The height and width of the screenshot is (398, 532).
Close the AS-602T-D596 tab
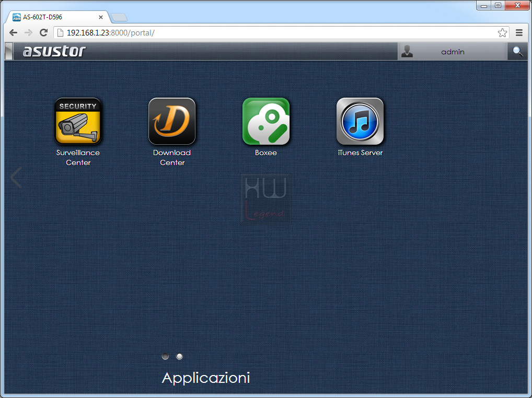click(x=101, y=17)
